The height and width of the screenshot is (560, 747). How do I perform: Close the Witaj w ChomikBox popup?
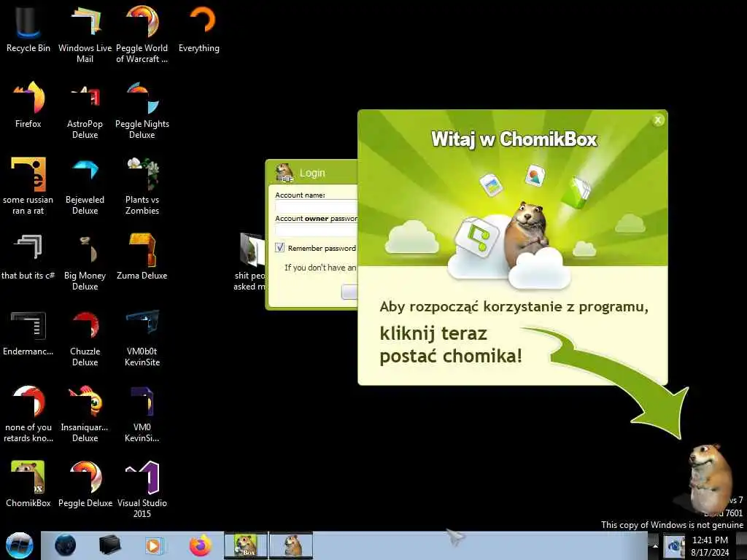(x=658, y=120)
